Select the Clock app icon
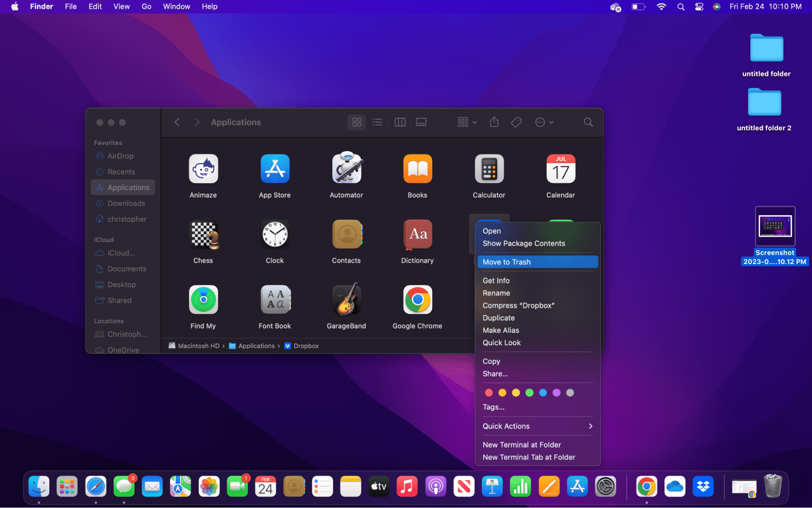The image size is (812, 508). [275, 234]
